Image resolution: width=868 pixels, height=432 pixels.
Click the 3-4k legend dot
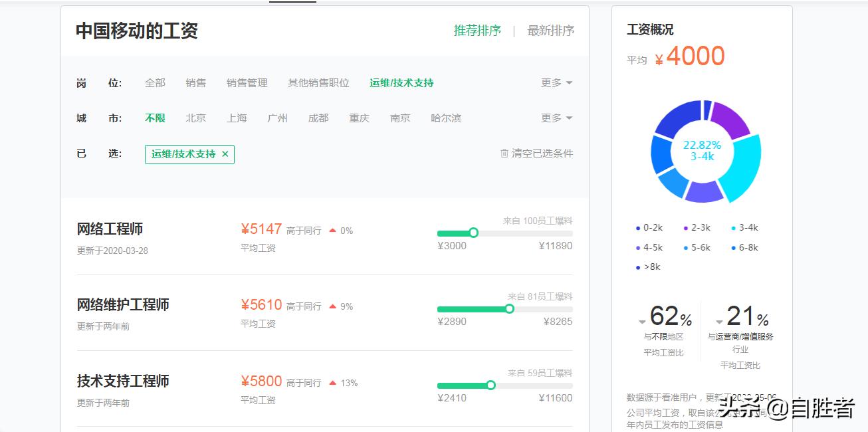(x=734, y=229)
